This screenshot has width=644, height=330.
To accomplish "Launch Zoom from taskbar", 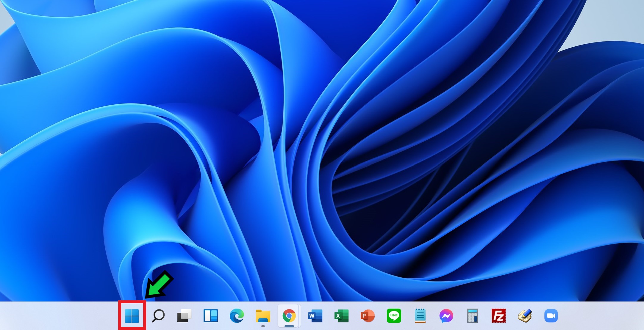I will click(551, 316).
